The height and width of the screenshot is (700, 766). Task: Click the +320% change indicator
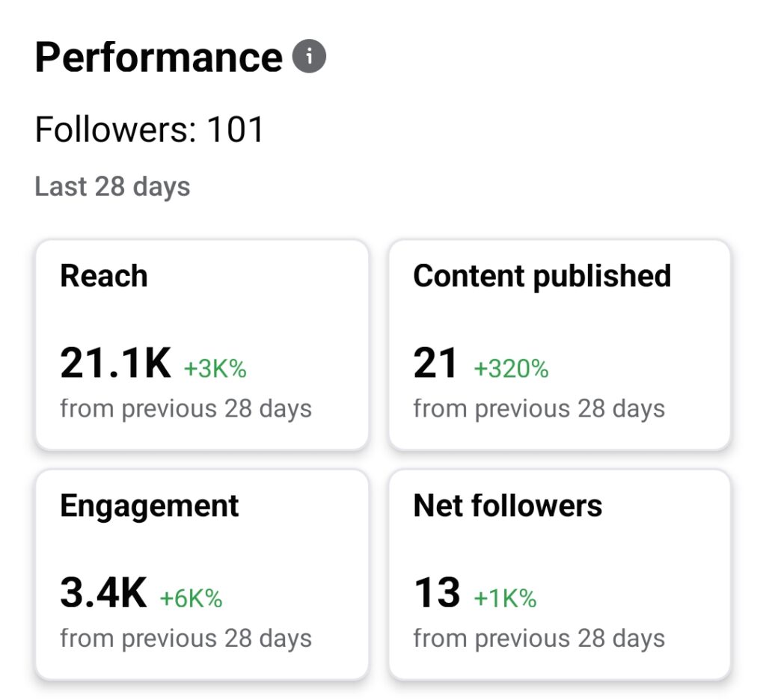point(511,369)
